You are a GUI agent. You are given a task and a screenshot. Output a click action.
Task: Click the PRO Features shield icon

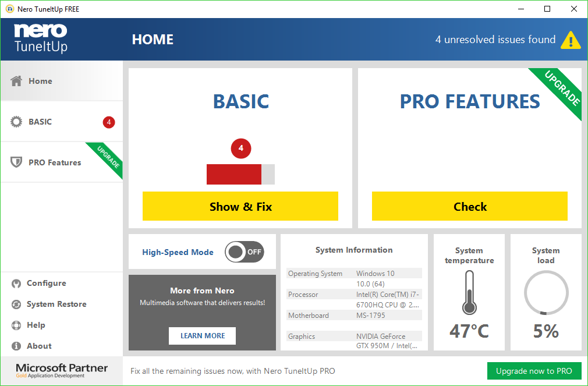(x=16, y=162)
